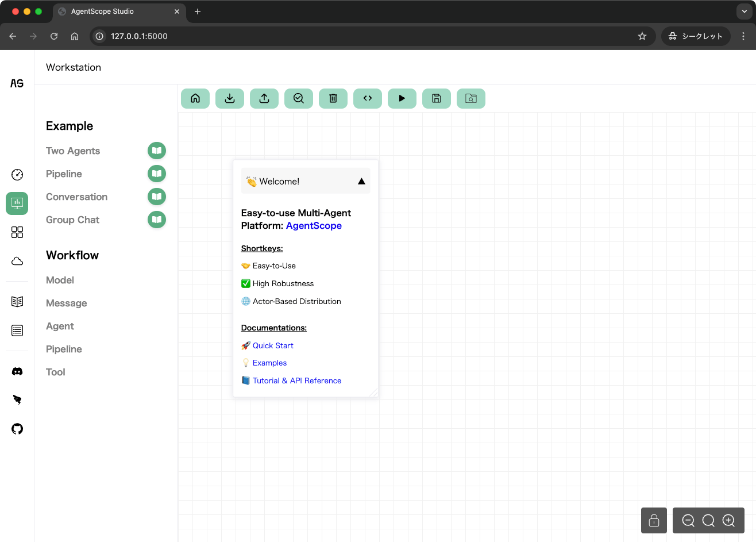
Task: Open Two Agents example guide icon
Action: tap(157, 151)
